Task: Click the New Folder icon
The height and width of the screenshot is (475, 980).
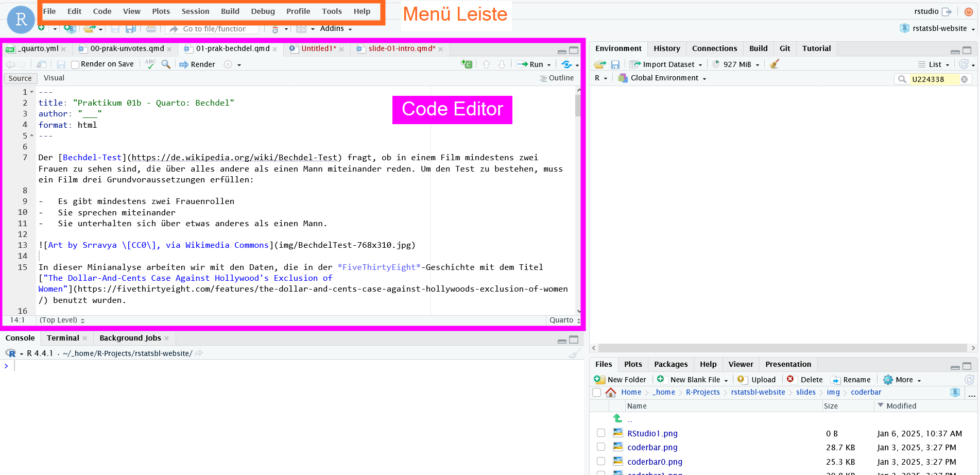Action: click(599, 380)
